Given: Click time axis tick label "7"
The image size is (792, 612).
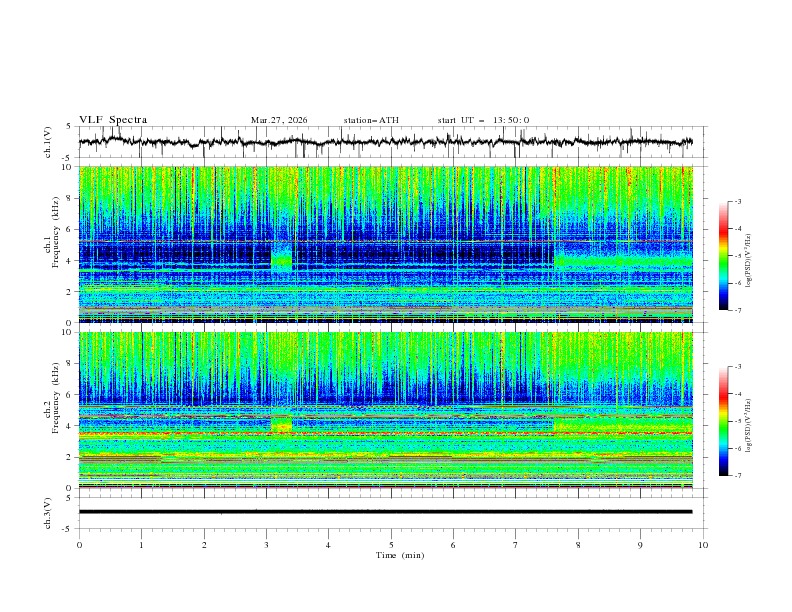Looking at the screenshot, I should (x=516, y=545).
